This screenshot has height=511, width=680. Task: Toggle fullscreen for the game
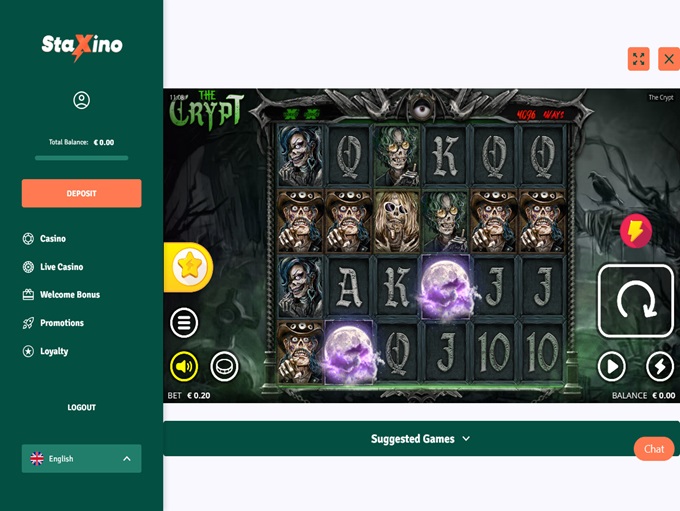click(638, 59)
